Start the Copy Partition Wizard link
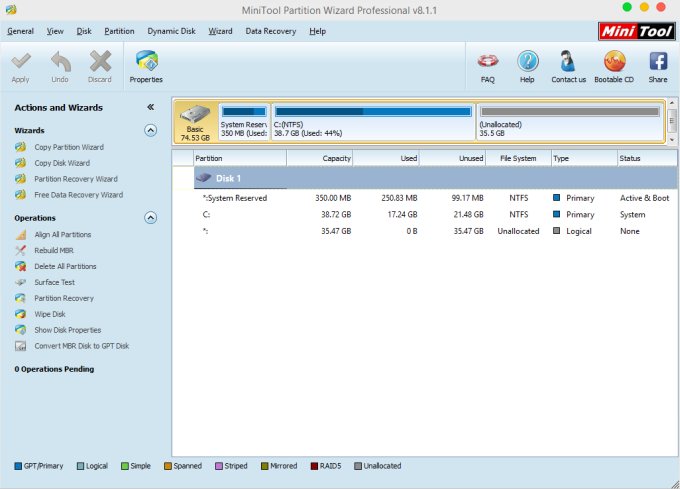 pos(69,147)
